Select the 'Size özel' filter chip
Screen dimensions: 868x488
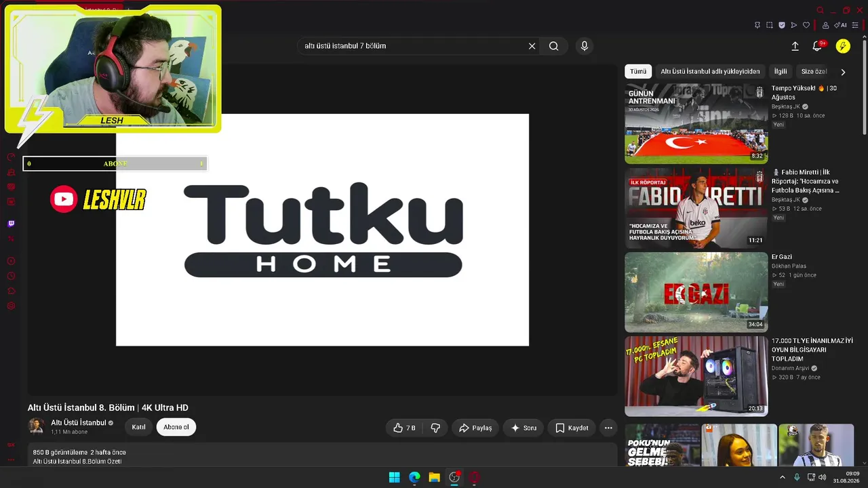(814, 71)
